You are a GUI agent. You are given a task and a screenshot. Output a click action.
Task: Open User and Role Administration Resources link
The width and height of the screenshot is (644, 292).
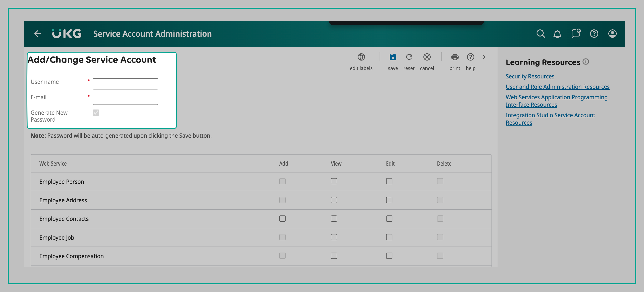tap(557, 87)
